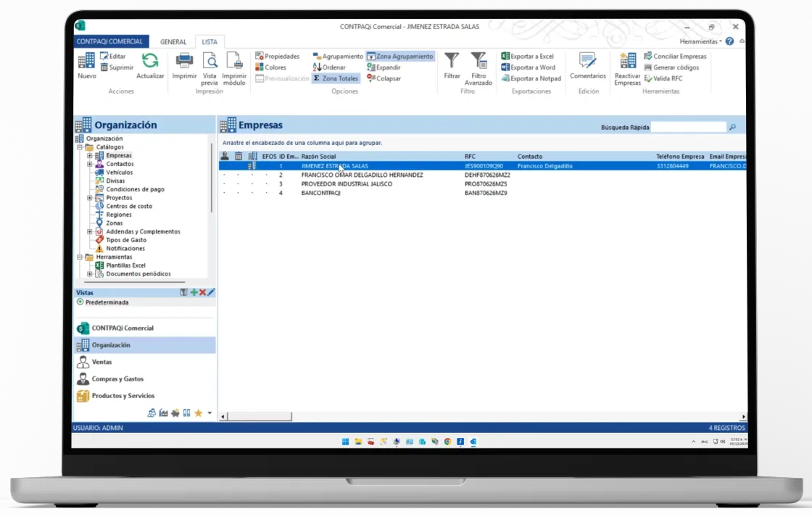812x517 pixels.
Task: Expand the Contactos tree node
Action: (90, 164)
